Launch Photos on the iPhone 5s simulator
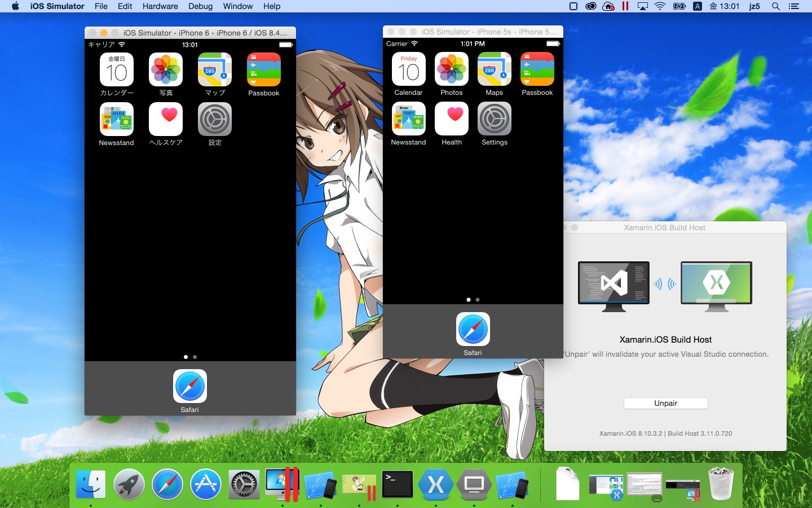Screen dimensions: 812x508 (x=451, y=69)
